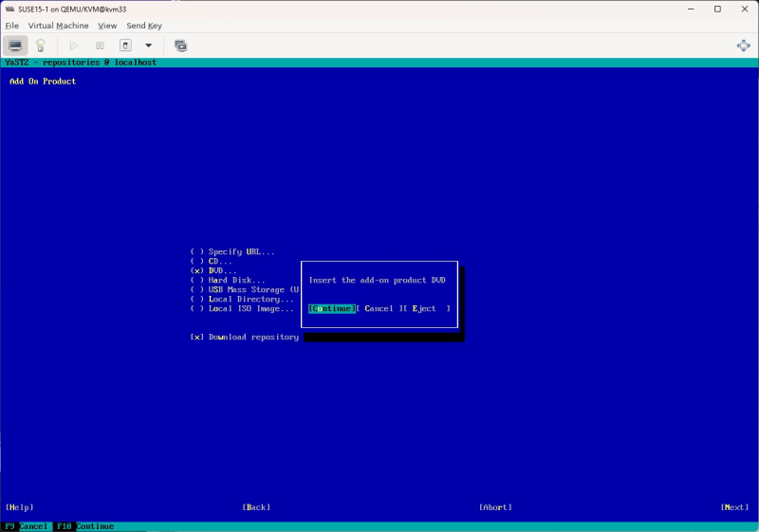Screen dimensions: 759x532
Task: Close the SUSE15-1 window
Action: [x=745, y=9]
